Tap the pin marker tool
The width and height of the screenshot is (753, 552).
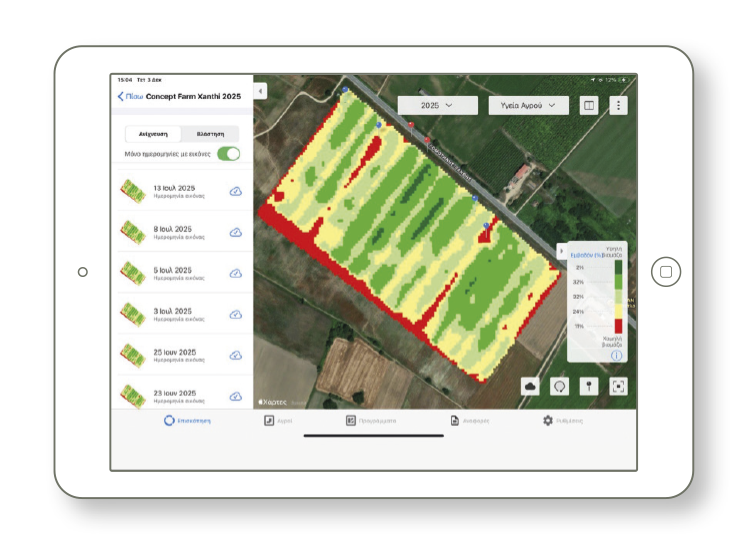[588, 386]
